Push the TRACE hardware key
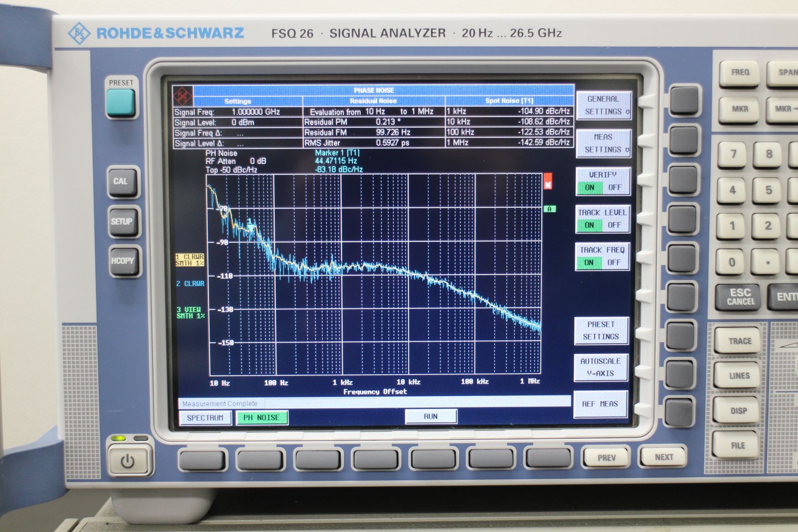 coord(739,341)
